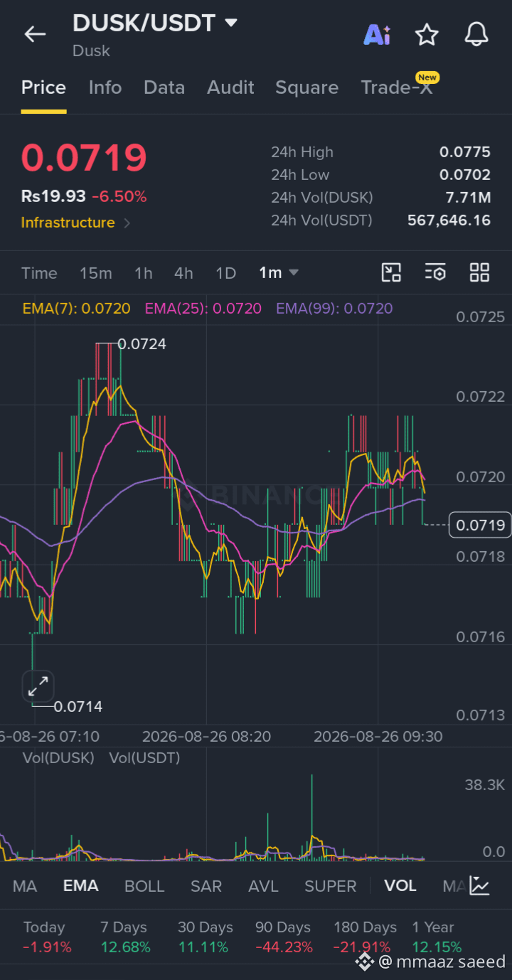Expand the DUSK/USDT pair selector arrow
Image resolution: width=512 pixels, height=980 pixels.
(x=230, y=23)
